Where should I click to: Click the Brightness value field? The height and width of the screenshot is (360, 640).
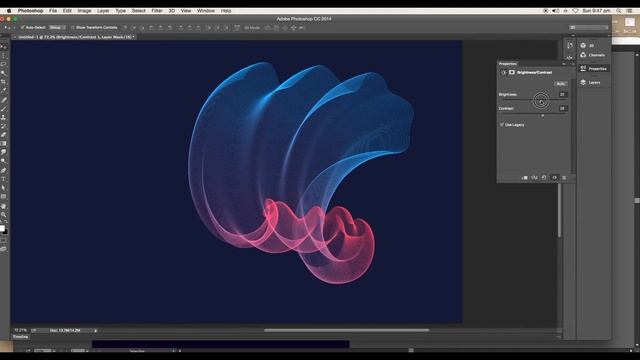(x=562, y=94)
